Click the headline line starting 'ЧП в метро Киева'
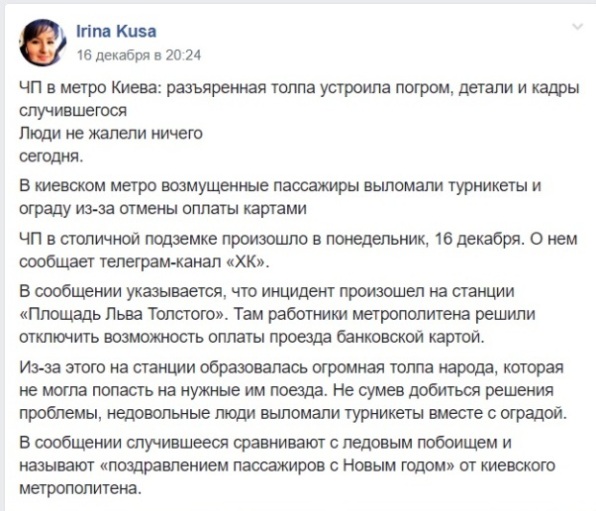 (x=300, y=88)
